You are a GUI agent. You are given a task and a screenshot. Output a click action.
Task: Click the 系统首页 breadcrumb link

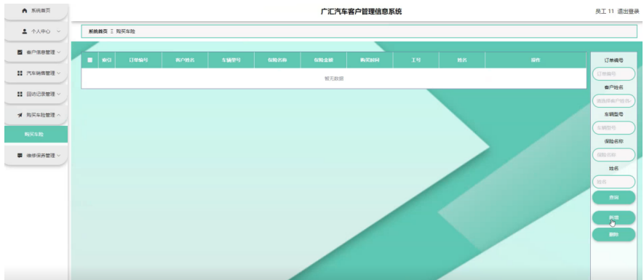(x=98, y=31)
